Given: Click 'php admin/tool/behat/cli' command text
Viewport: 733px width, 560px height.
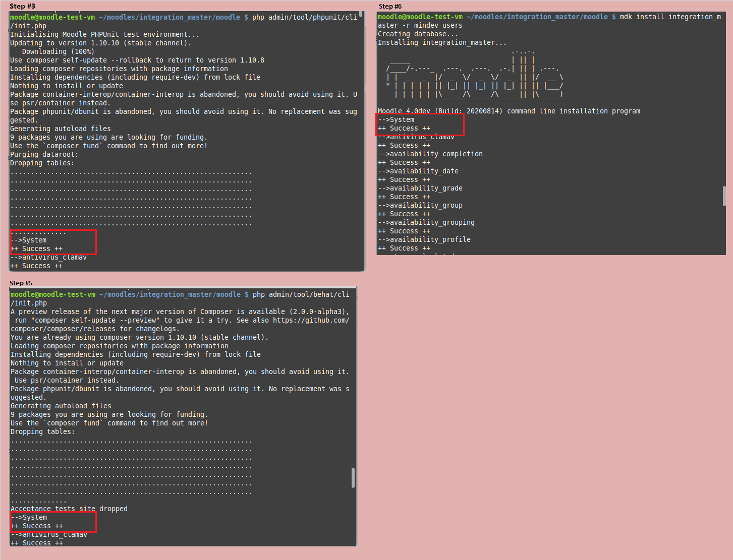Looking at the screenshot, I should pos(301,294).
